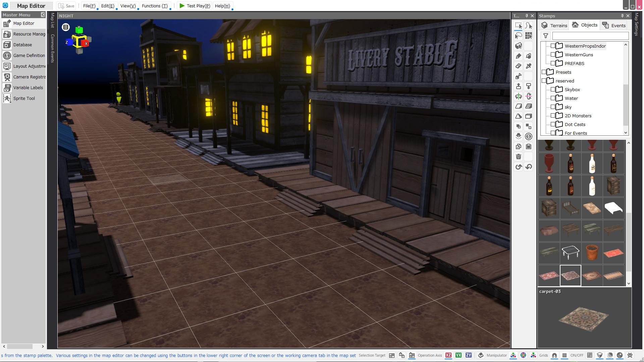Open the Sprite Tool from Master Menu

[23, 98]
